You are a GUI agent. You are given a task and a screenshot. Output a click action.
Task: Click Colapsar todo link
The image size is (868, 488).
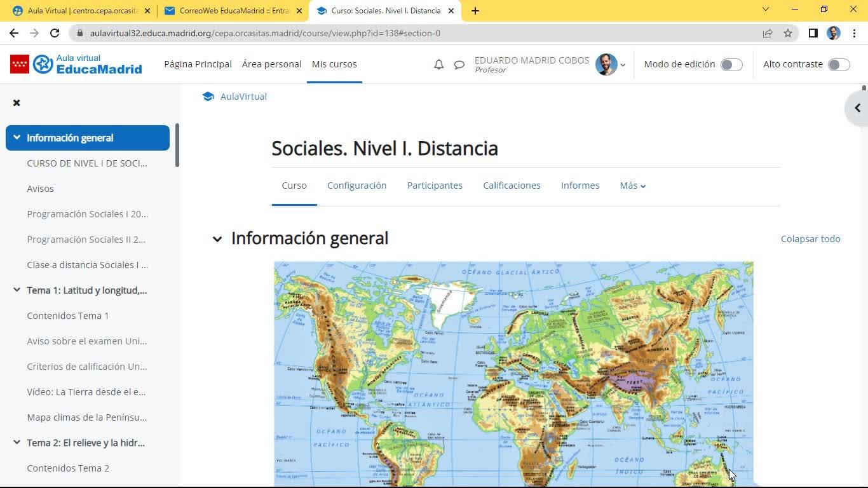point(811,239)
